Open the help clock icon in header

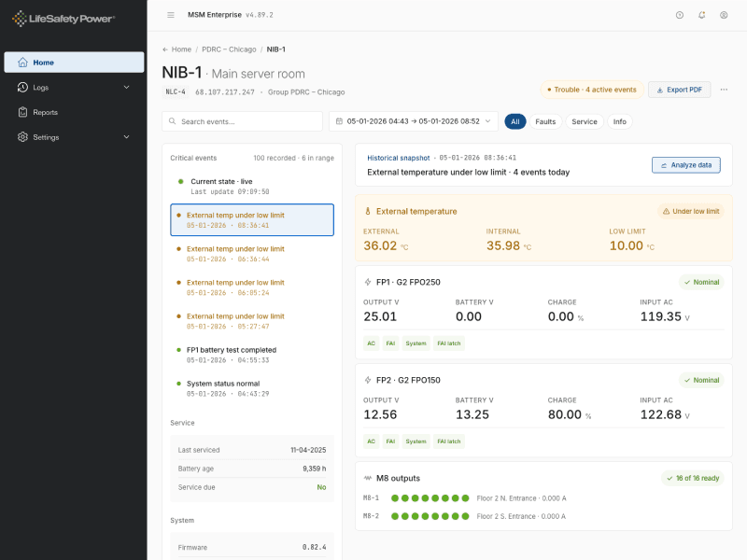[680, 15]
